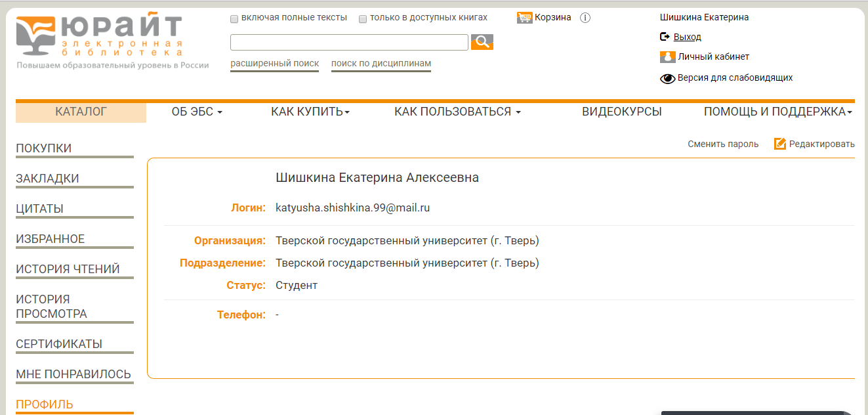Open Личный кабинет via the person icon
The image size is (868, 415).
[x=667, y=56]
